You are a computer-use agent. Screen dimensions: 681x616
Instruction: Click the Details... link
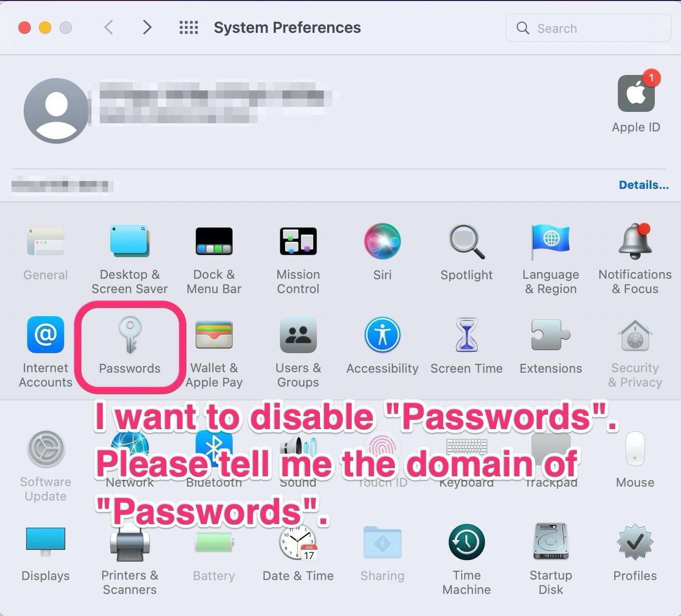click(644, 185)
